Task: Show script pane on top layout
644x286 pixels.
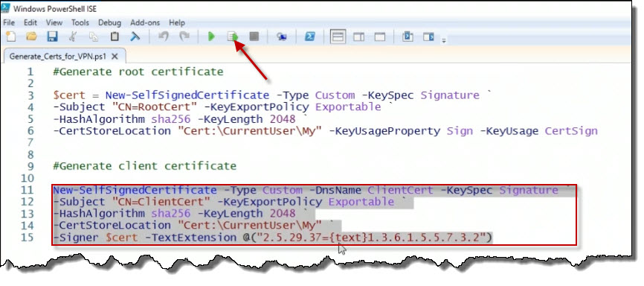Action: click(x=338, y=36)
